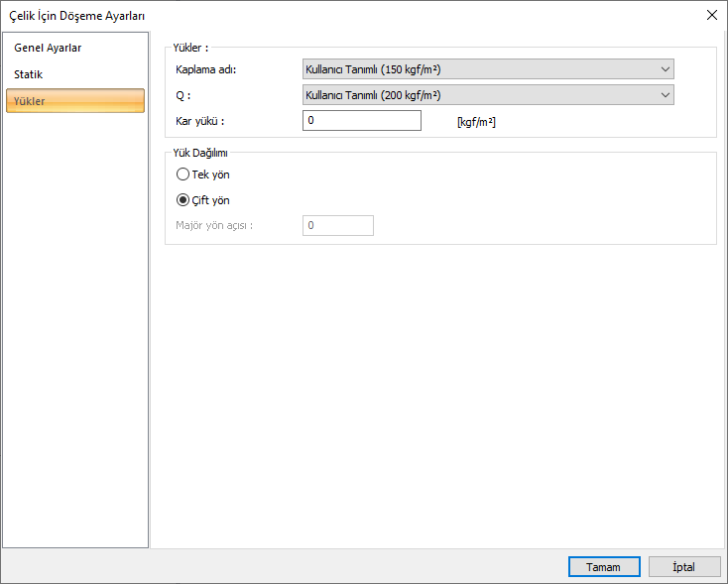Close the Çelik İçin Döşeme Ayarları window
The width and height of the screenshot is (728, 584).
711,14
